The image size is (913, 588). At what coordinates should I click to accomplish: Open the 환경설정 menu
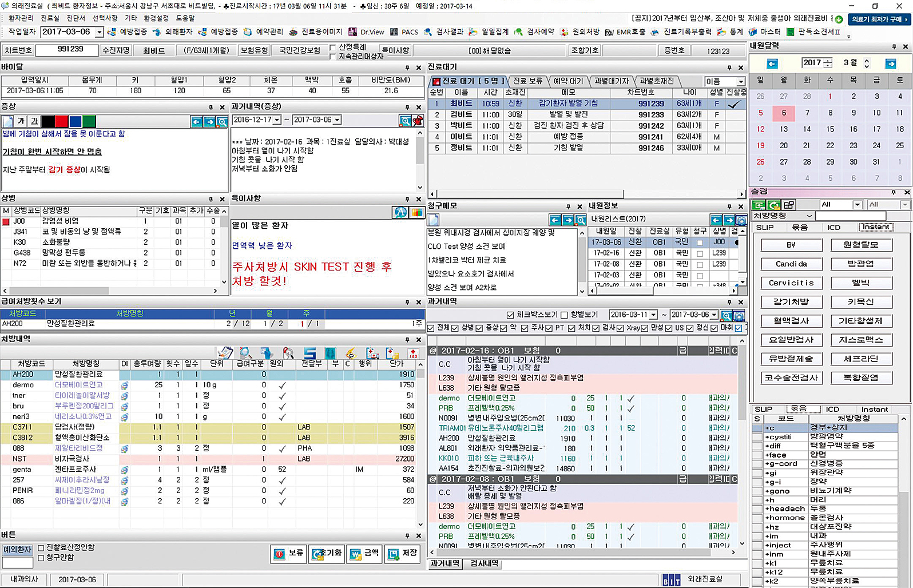156,18
